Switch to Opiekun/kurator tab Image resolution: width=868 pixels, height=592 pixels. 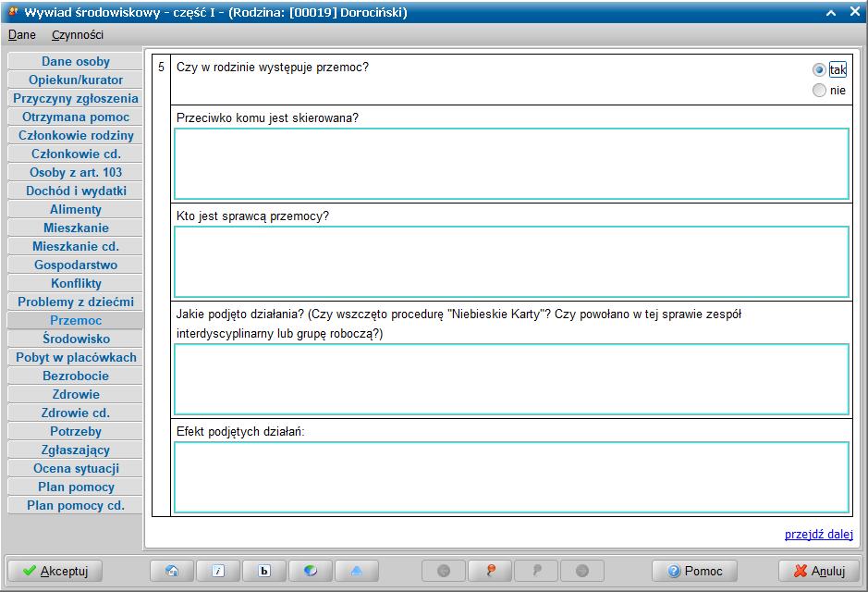76,80
